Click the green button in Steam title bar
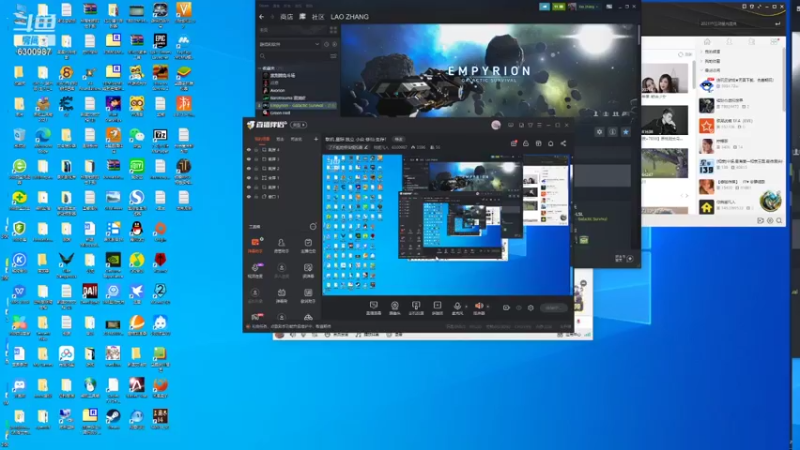This screenshot has height=450, width=800. (559, 7)
